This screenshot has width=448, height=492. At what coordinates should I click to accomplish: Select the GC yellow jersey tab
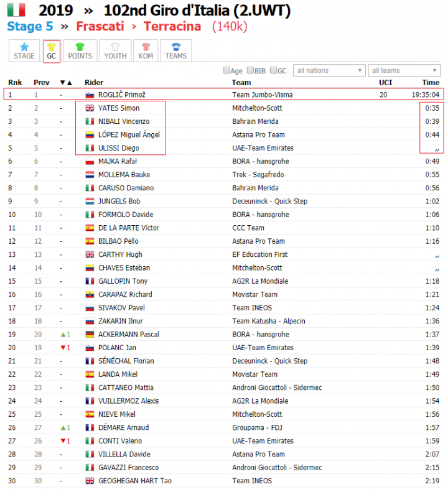pos(52,52)
